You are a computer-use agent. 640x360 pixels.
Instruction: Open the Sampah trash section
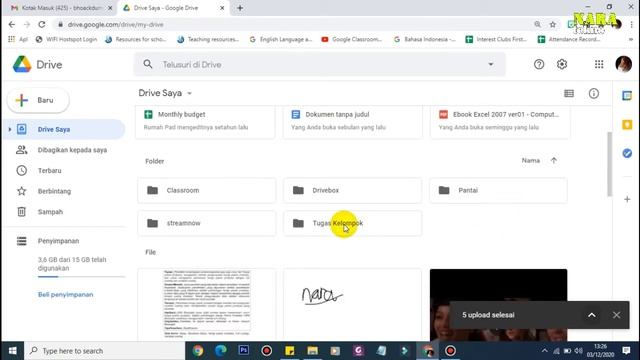point(64,212)
